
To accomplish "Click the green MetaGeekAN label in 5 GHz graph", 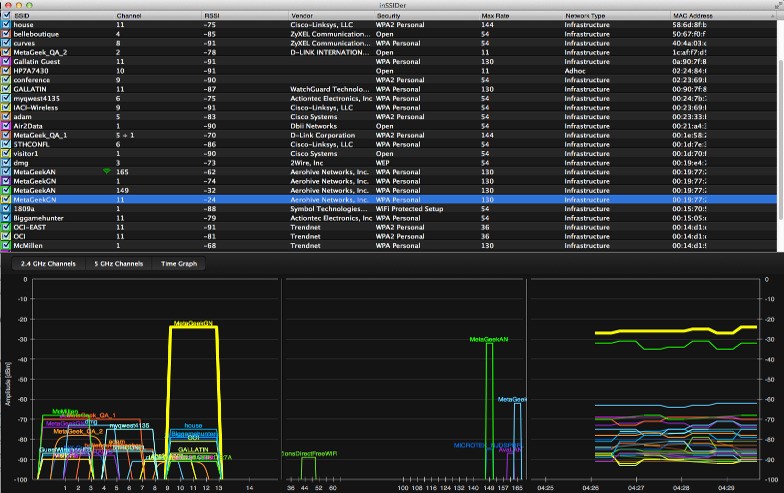I will point(489,340).
